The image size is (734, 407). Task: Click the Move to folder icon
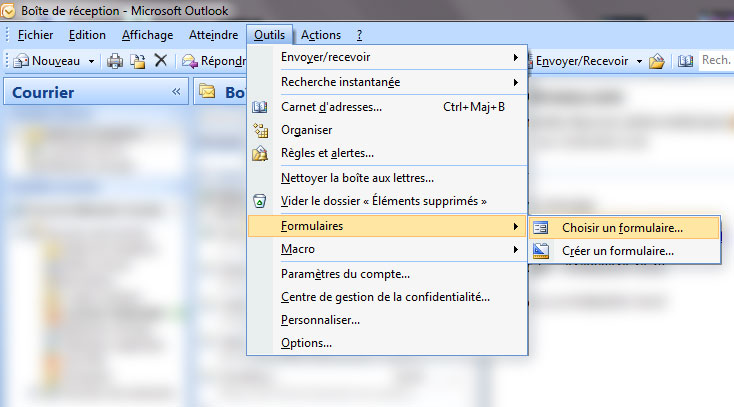[x=138, y=61]
